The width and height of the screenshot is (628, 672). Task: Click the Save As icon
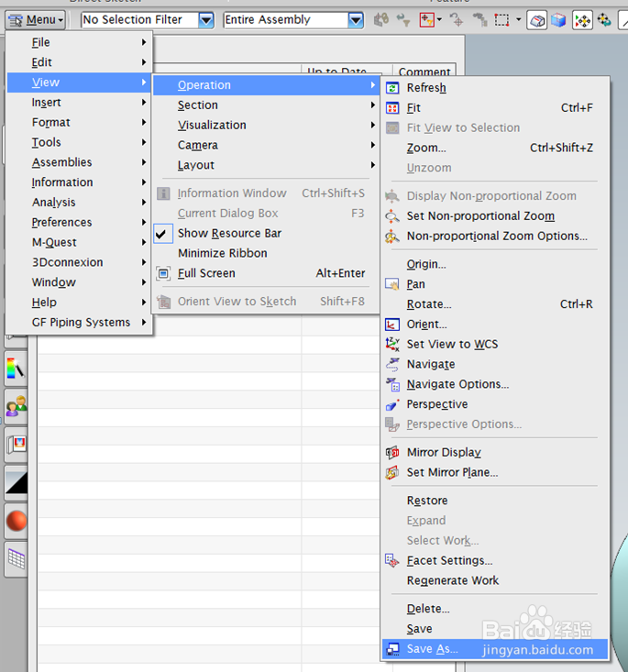[392, 649]
